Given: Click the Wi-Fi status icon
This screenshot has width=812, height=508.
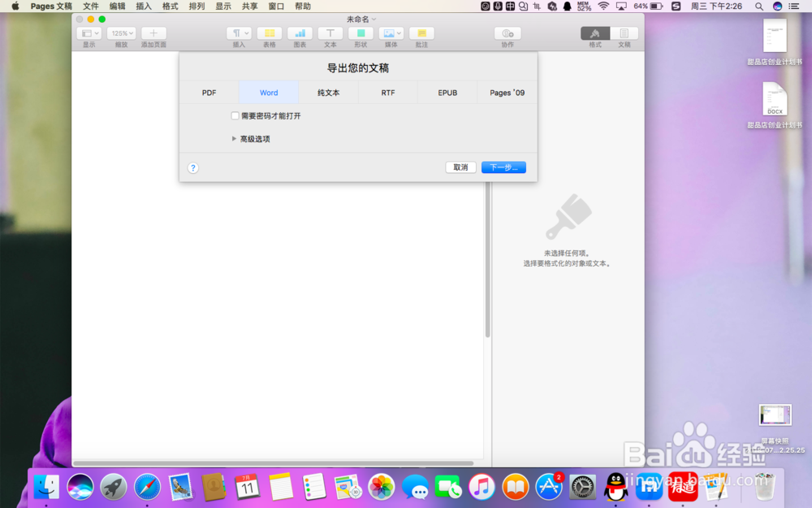Looking at the screenshot, I should (x=603, y=7).
